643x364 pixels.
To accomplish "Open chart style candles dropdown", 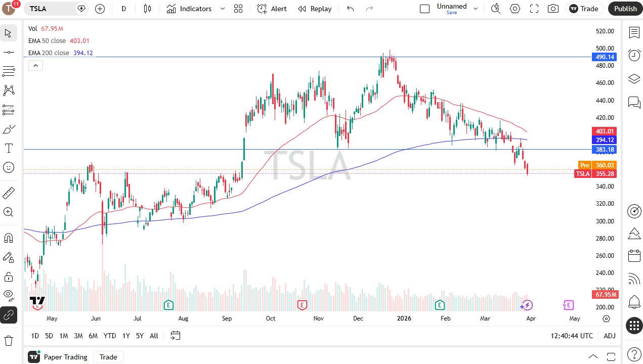I will (147, 9).
